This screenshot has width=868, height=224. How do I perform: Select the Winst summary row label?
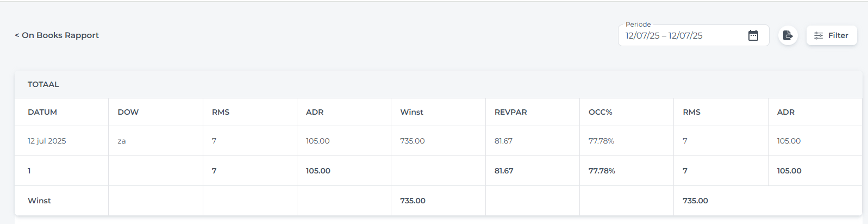click(x=39, y=201)
